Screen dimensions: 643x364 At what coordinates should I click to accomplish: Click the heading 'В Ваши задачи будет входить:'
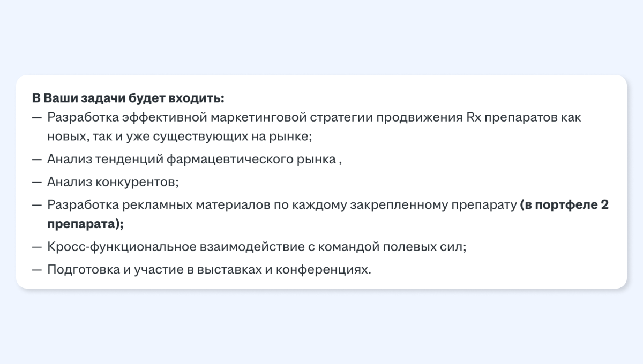click(x=128, y=98)
